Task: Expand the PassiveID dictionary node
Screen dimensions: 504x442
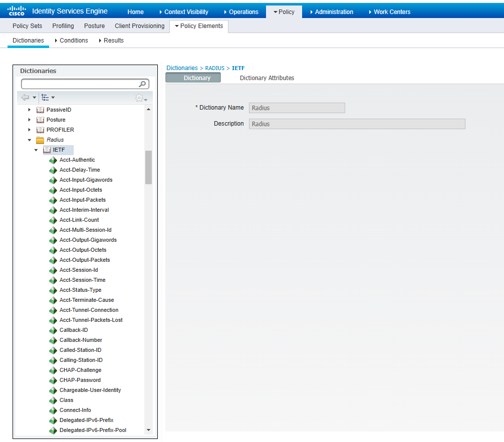Action: coord(30,110)
